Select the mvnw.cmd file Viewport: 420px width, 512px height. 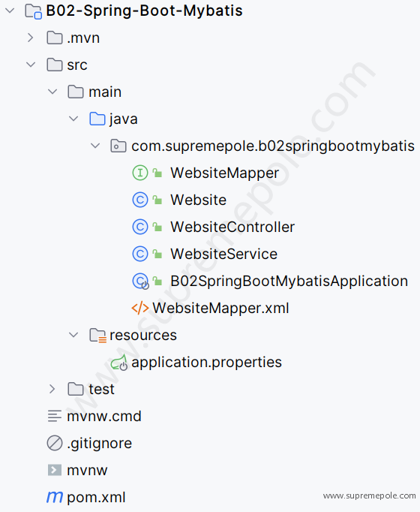[x=104, y=417]
